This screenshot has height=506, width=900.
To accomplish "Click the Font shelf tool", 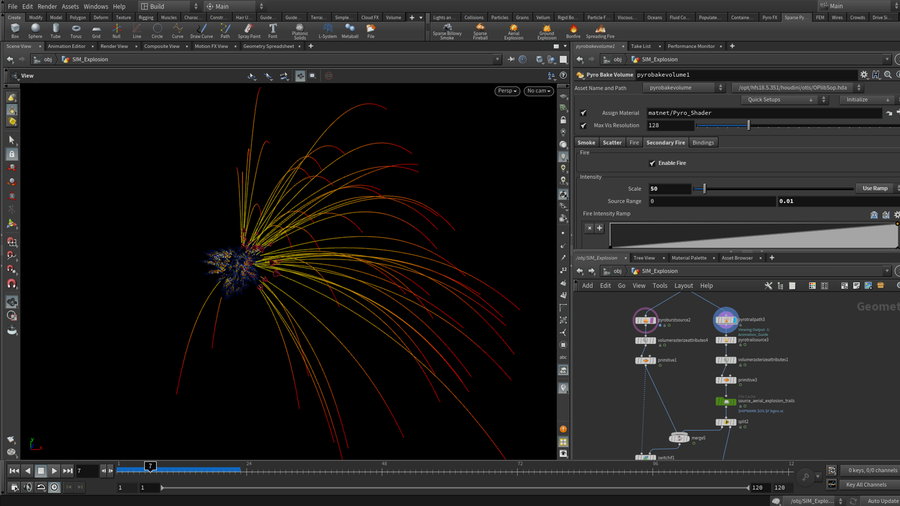I will (273, 30).
